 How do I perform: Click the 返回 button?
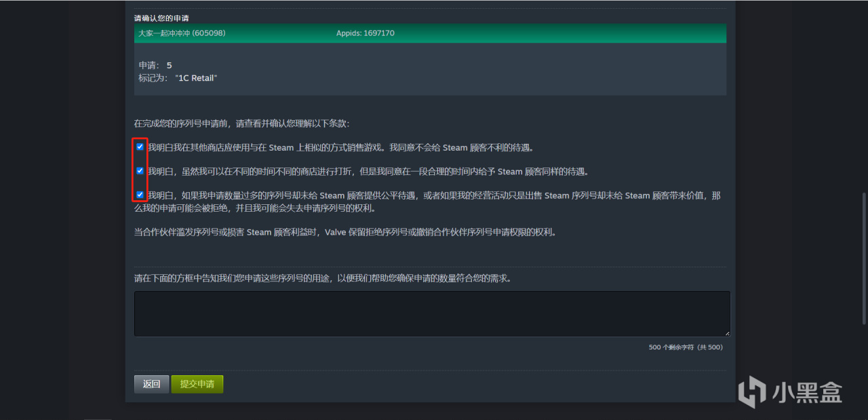[151, 384]
